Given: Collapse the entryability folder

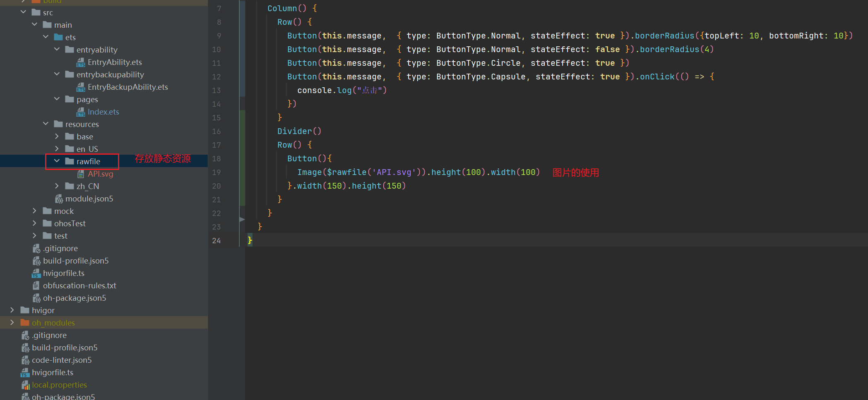Looking at the screenshot, I should (57, 49).
